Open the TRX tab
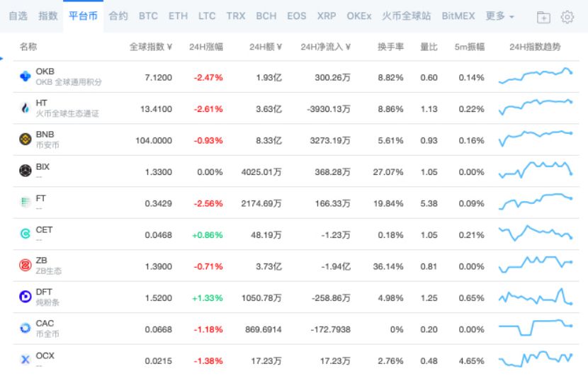 click(x=235, y=16)
